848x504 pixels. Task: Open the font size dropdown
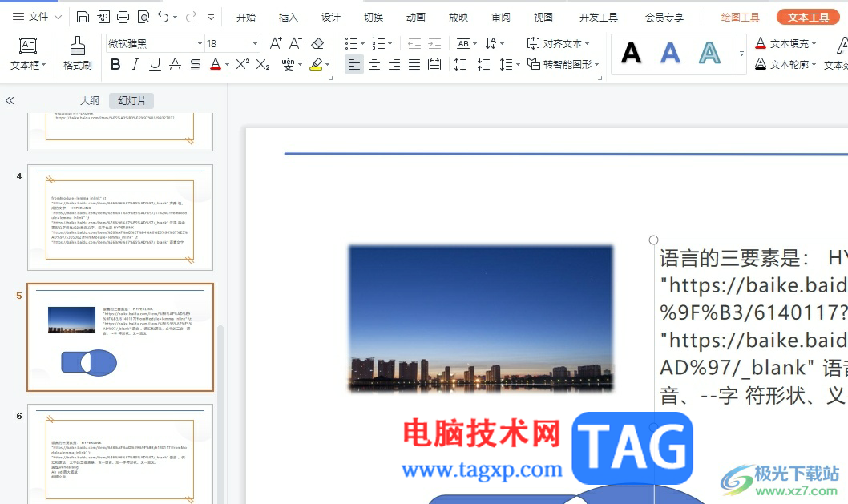255,43
